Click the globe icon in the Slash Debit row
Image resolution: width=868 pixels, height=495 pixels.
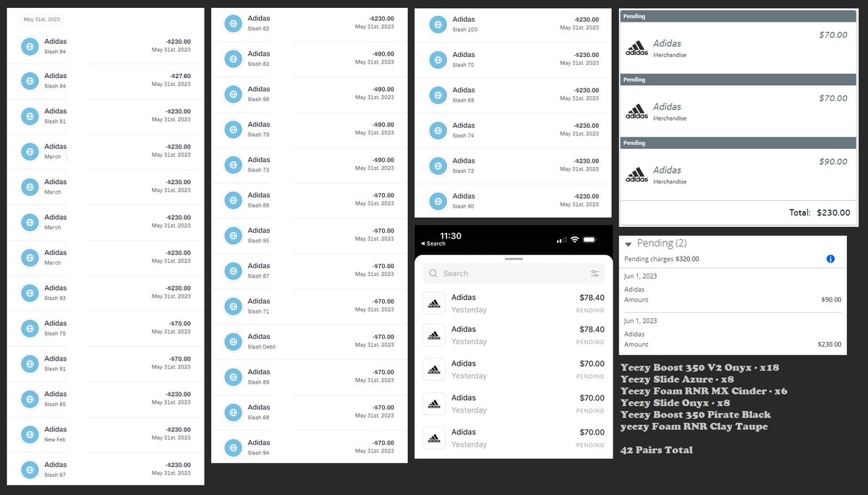pyautogui.click(x=233, y=342)
